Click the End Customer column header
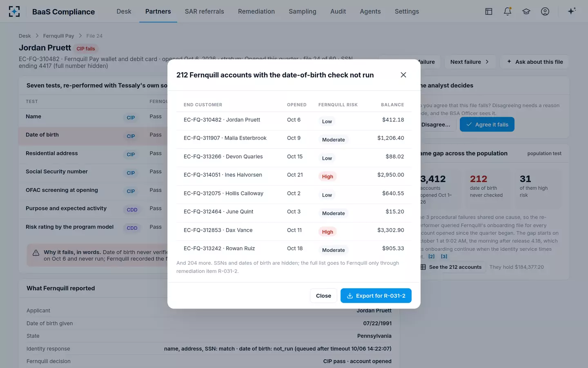Viewport: 588px width, 368px height. click(x=203, y=105)
